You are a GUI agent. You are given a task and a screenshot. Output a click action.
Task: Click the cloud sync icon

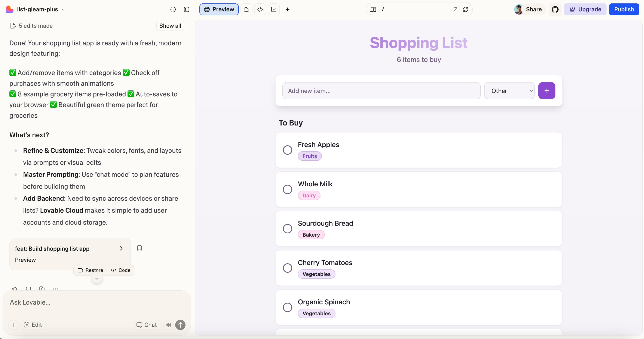tap(246, 9)
